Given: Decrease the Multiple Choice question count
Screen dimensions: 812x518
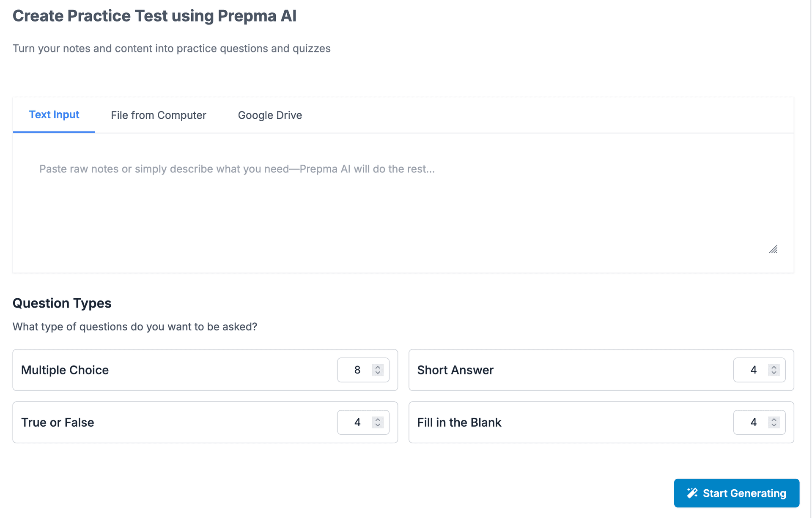Looking at the screenshot, I should [x=378, y=373].
